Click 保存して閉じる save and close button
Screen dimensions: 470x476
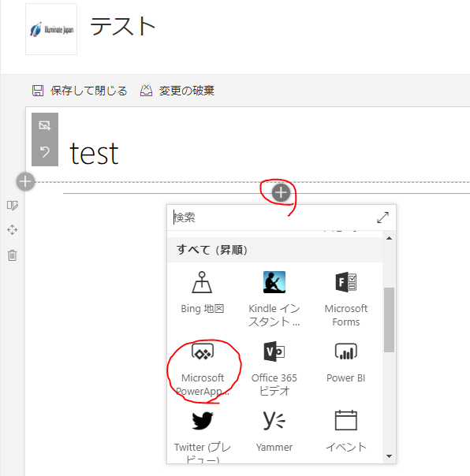click(x=80, y=91)
